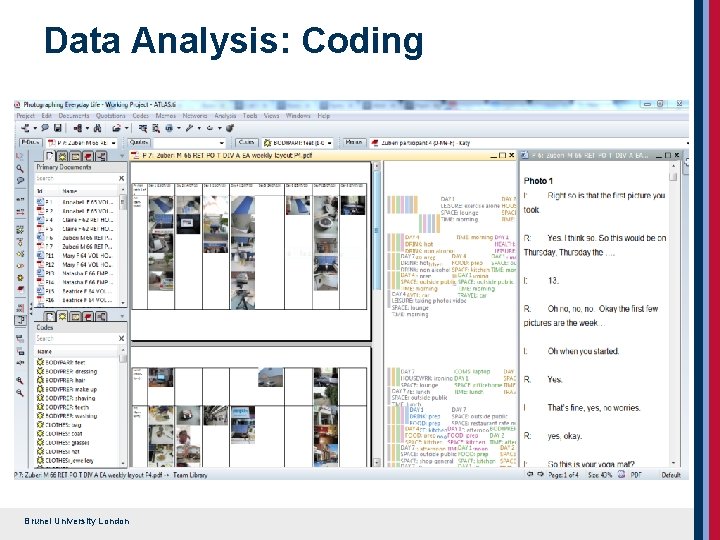Click the bomb icon in top toolbar
Screen dimensions: 720x540
tap(230, 128)
